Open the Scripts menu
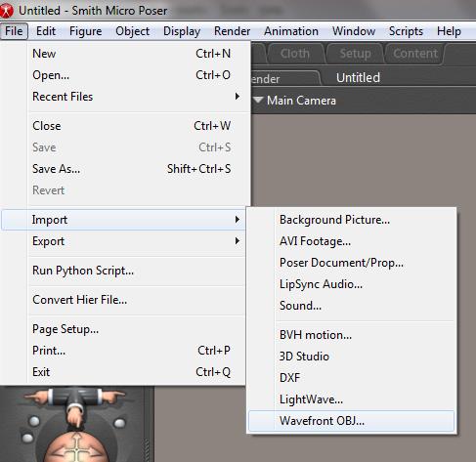 tap(406, 31)
